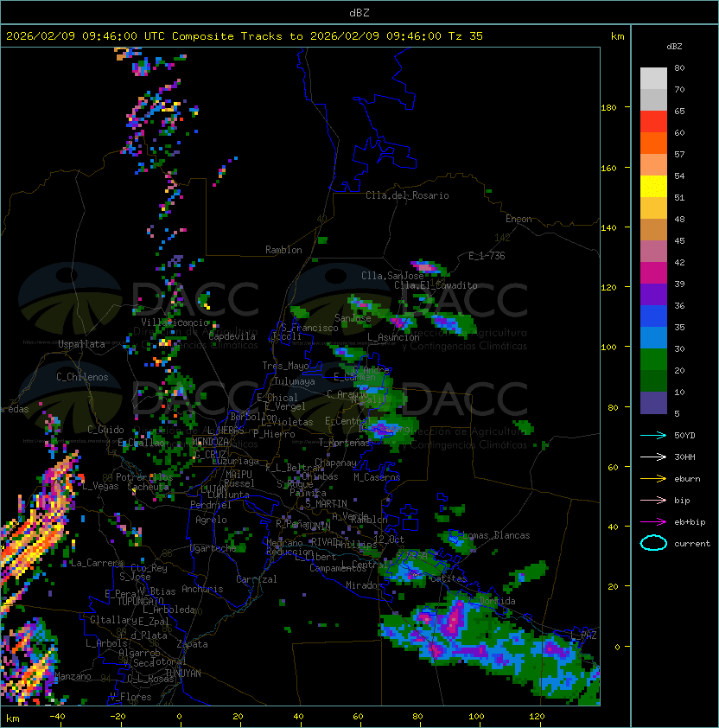
Task: Click the 'Tres_Mayo' place label
Action: (285, 366)
